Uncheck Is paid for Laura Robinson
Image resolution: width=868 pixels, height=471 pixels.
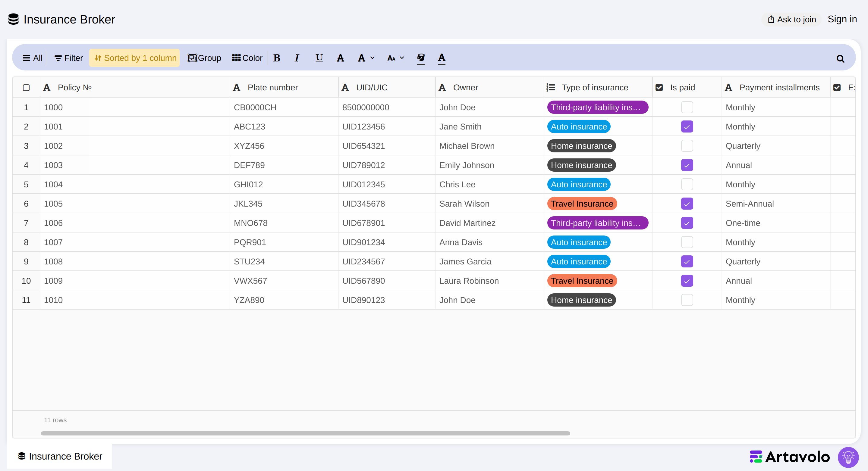coord(687,281)
